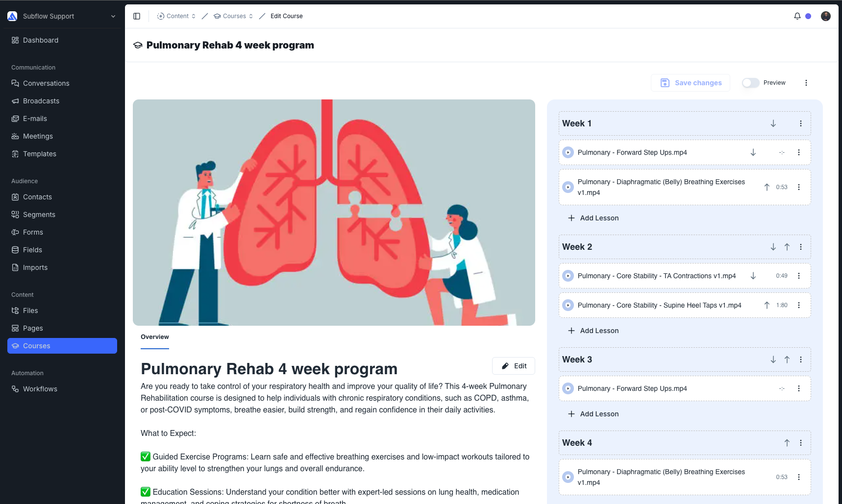
Task: Click Save changes button
Action: tap(691, 83)
